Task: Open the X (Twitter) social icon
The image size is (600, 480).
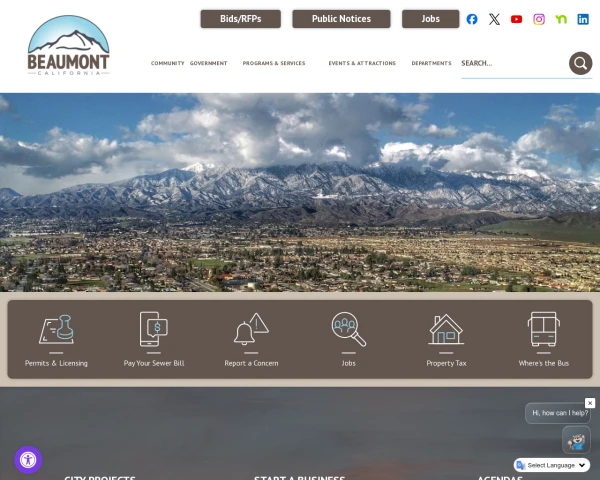Action: (494, 19)
